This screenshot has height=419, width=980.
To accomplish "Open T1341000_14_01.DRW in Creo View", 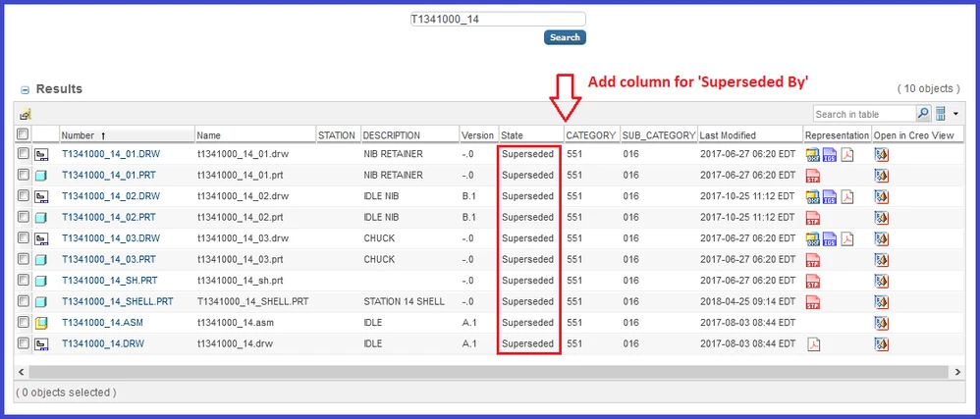I will tap(881, 154).
